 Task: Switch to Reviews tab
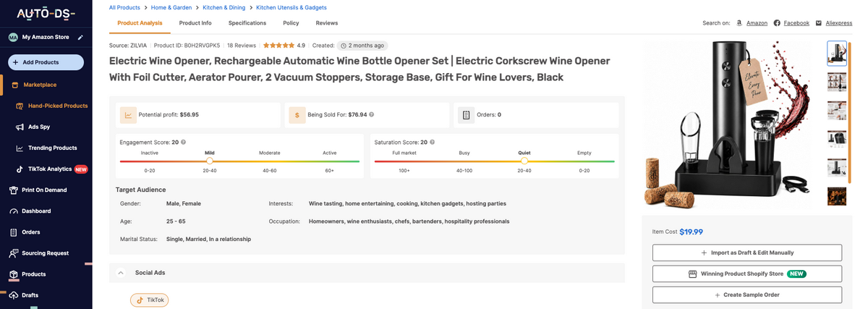(327, 23)
